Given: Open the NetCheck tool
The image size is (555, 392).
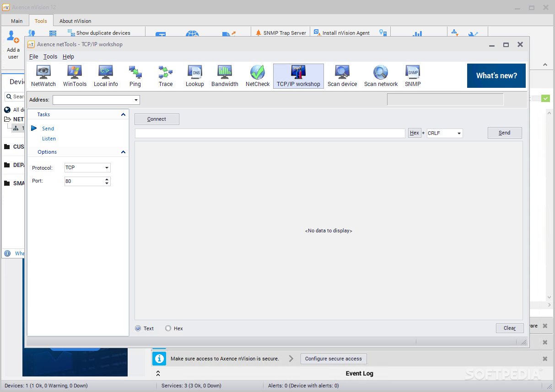Looking at the screenshot, I should (258, 76).
